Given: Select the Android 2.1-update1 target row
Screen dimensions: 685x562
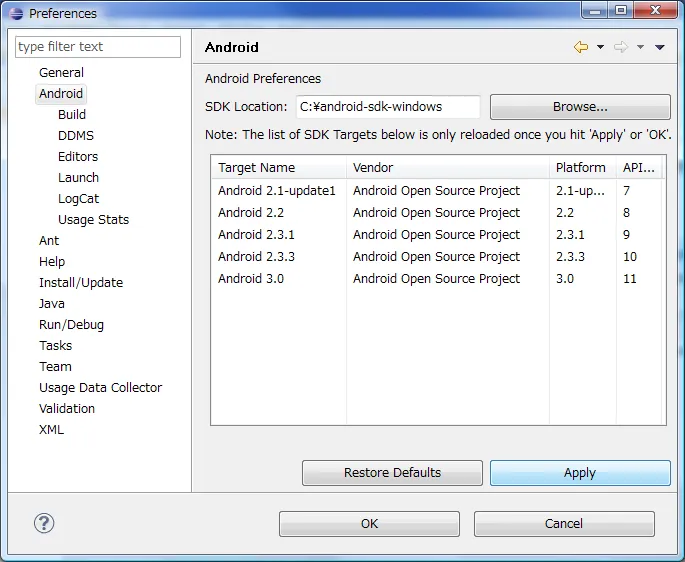Looking at the screenshot, I should click(438, 191).
